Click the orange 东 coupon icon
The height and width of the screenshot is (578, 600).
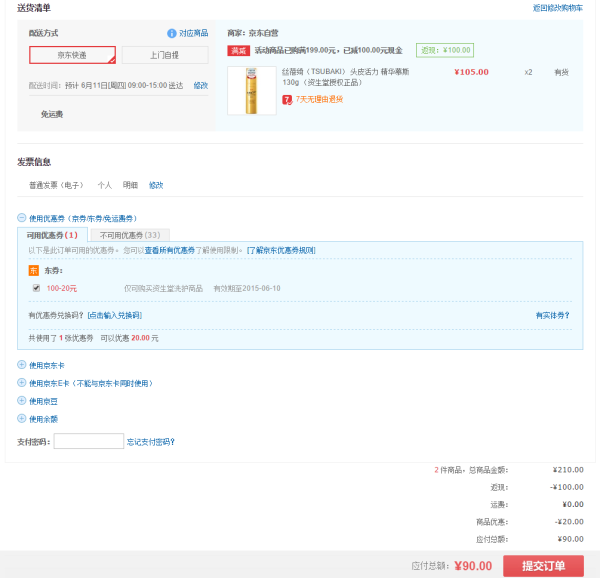(34, 270)
